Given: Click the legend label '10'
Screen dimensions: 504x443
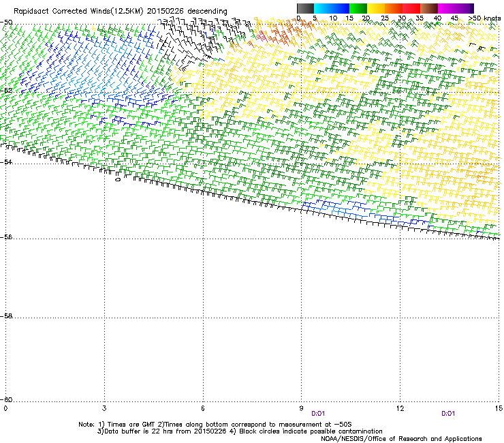Looking at the screenshot, I should [x=333, y=18].
